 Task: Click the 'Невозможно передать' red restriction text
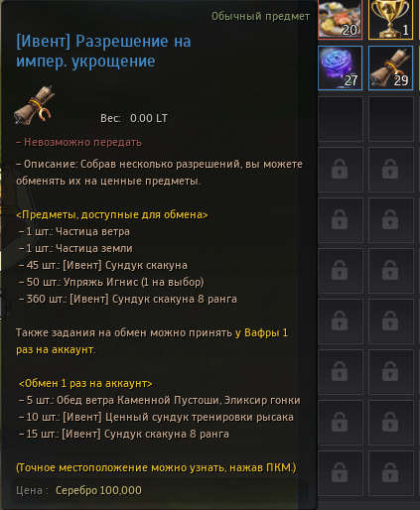point(79,142)
